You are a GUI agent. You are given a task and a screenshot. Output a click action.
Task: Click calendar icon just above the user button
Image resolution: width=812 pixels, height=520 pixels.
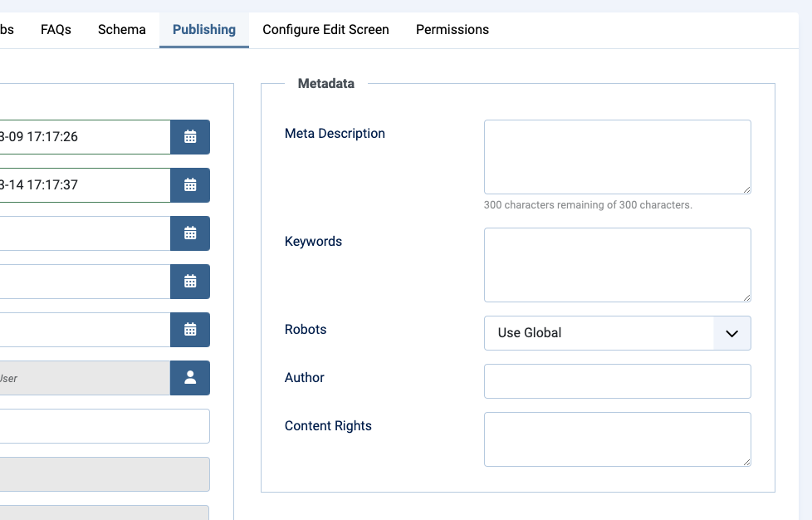190,330
